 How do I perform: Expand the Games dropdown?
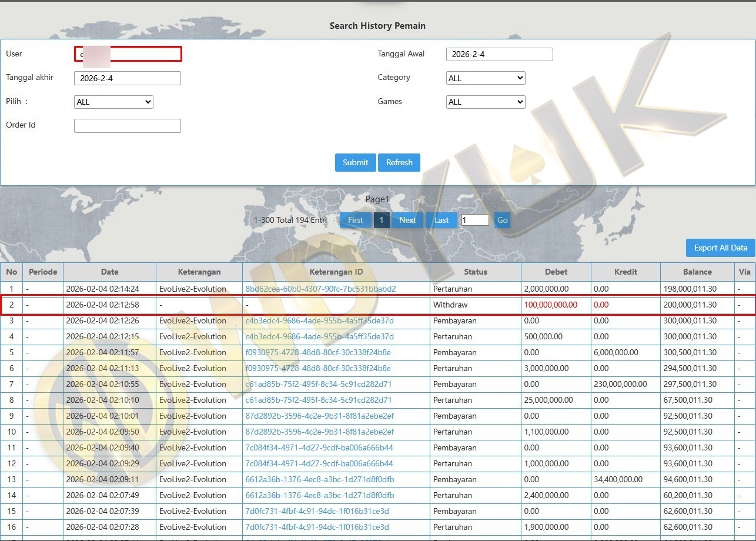point(486,102)
